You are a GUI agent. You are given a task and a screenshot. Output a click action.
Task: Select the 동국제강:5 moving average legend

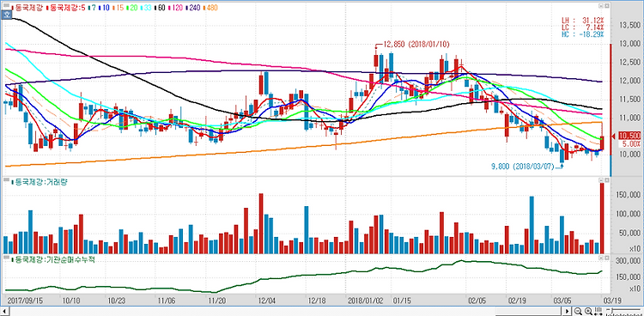66,8
